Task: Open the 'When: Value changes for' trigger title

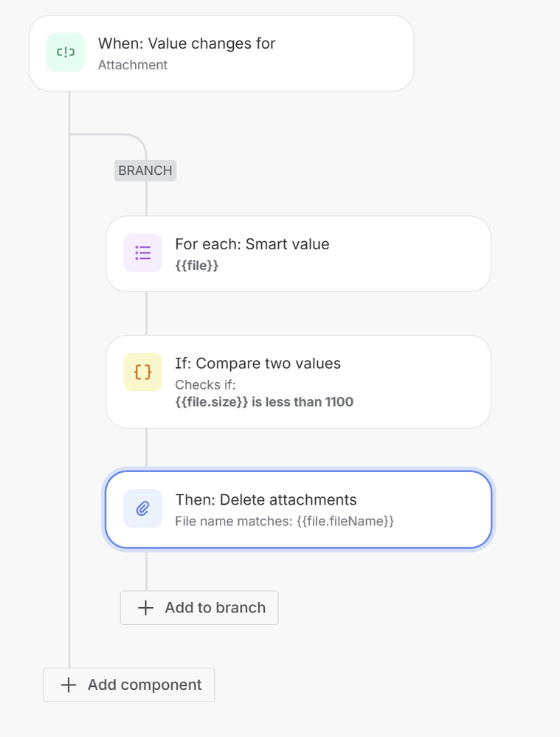Action: (187, 44)
